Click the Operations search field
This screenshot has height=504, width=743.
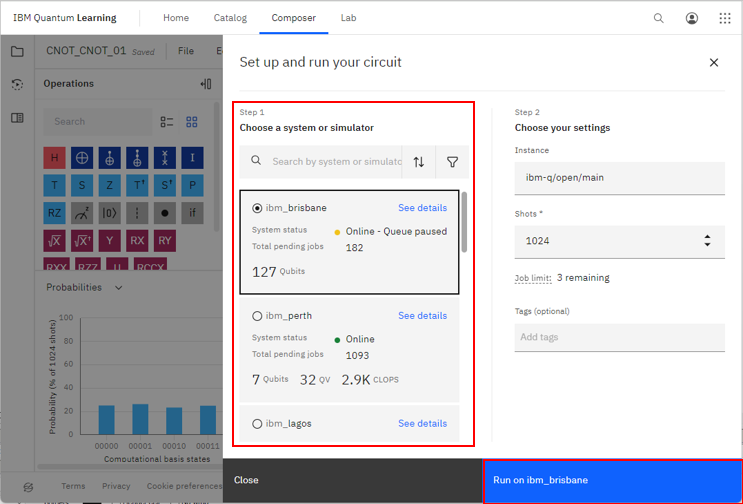(98, 122)
